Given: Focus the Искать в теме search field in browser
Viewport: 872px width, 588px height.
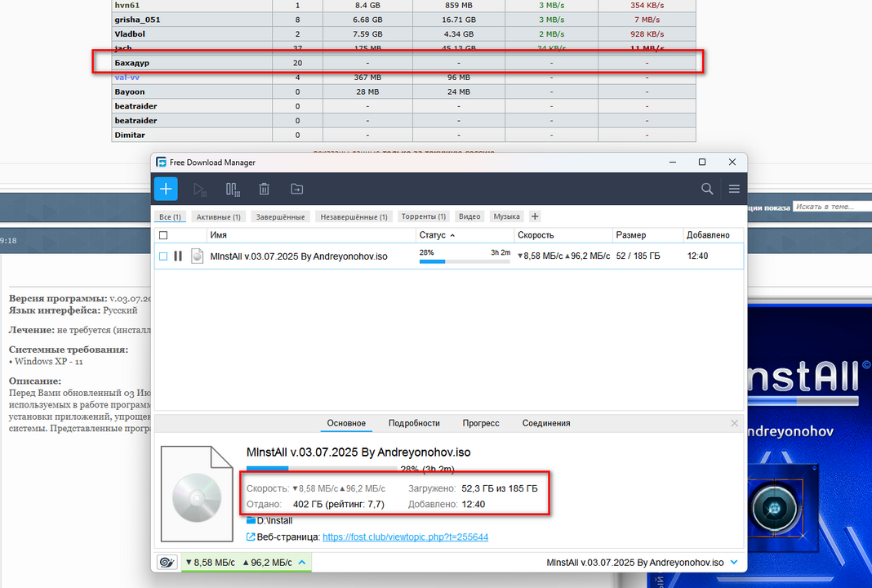Looking at the screenshot, I should pos(832,207).
